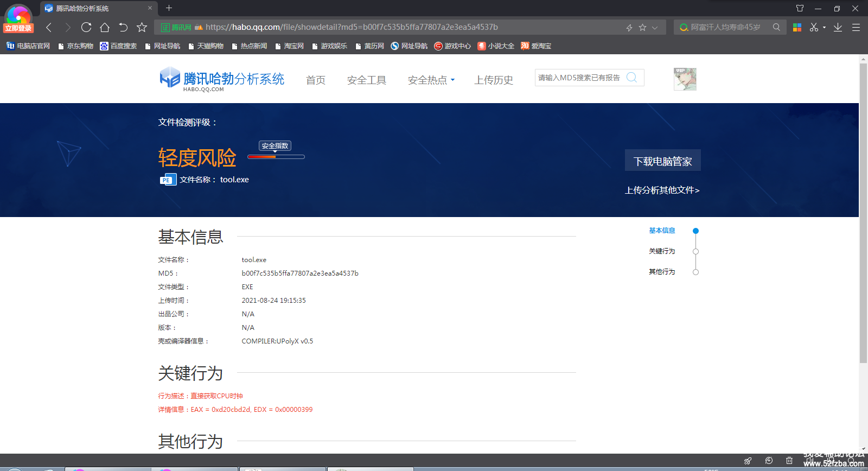Image resolution: width=868 pixels, height=471 pixels.
Task: Select 关键行为 section marker dot
Action: tap(695, 251)
